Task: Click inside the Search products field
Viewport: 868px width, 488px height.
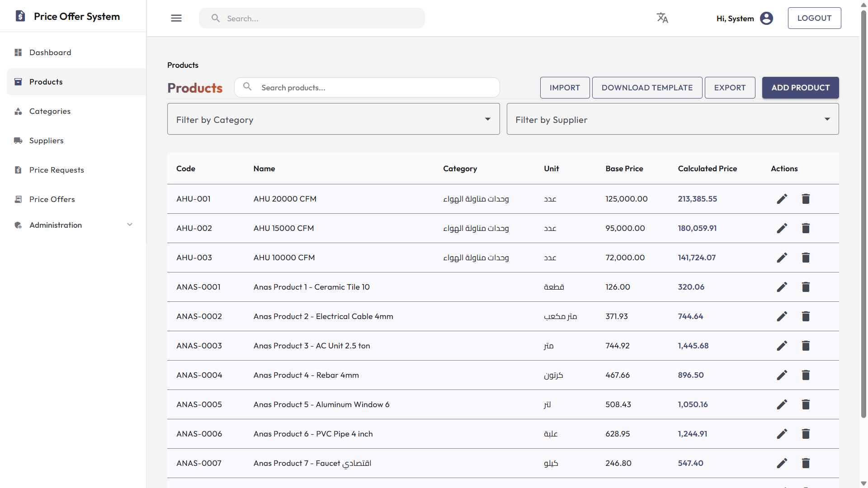Action: 366,87
